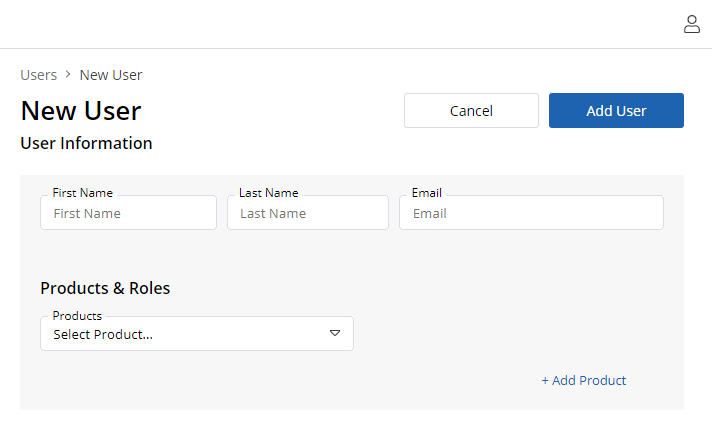This screenshot has height=433, width=712.
Task: Click the Email floating label
Action: (x=426, y=193)
